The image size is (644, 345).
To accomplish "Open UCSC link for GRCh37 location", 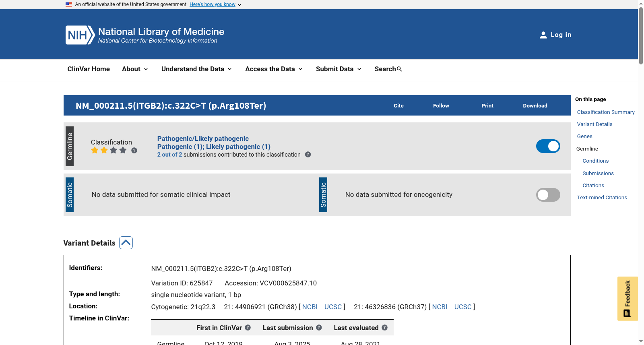I will [463, 307].
